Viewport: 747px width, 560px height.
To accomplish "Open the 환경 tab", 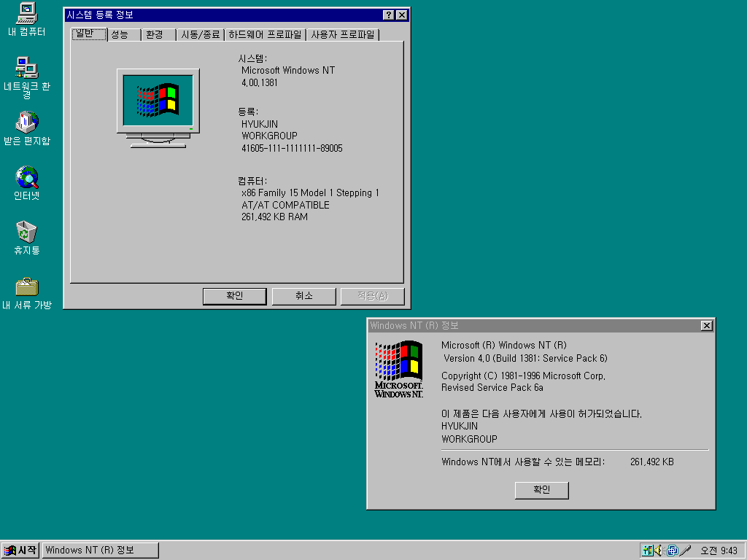I will [x=158, y=35].
